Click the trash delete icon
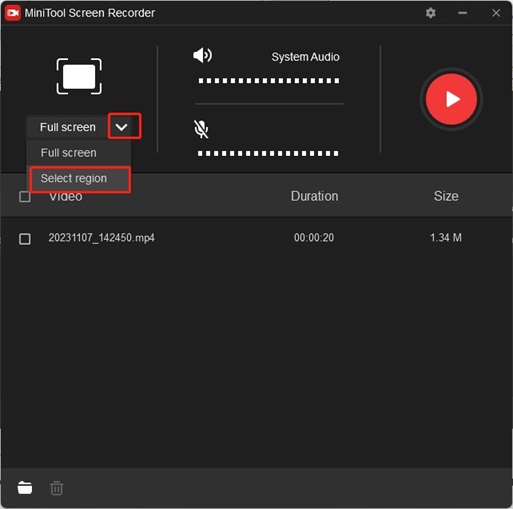 pos(56,488)
